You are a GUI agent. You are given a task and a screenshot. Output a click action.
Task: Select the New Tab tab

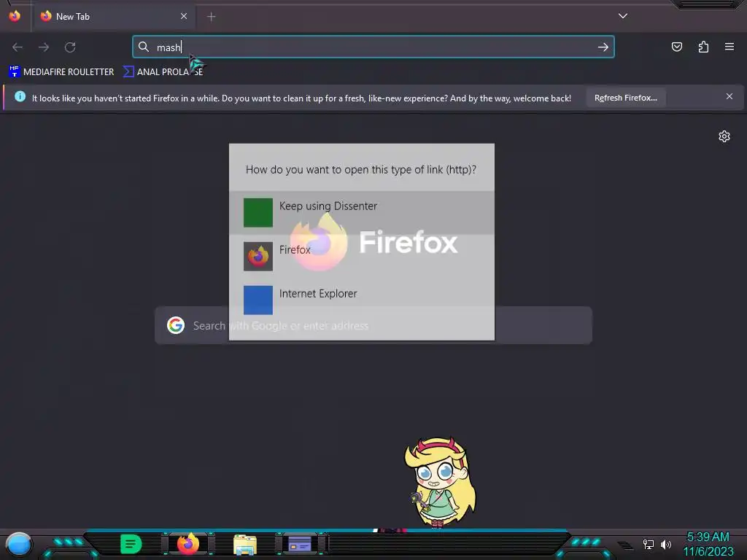tap(115, 17)
